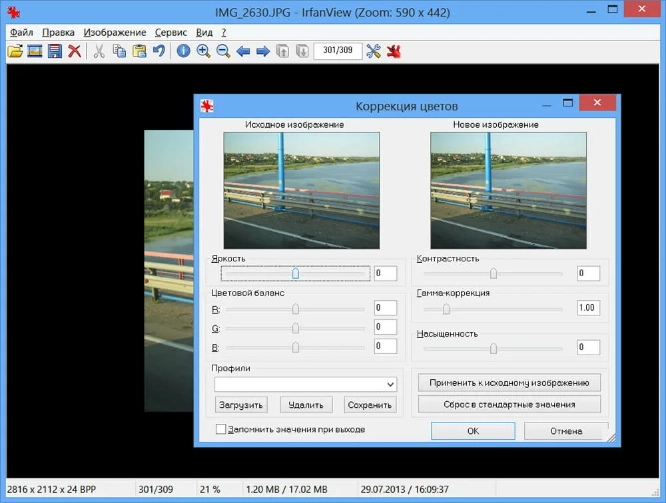The image size is (666, 503).
Task: Click the scissors Cut icon
Action: click(99, 51)
